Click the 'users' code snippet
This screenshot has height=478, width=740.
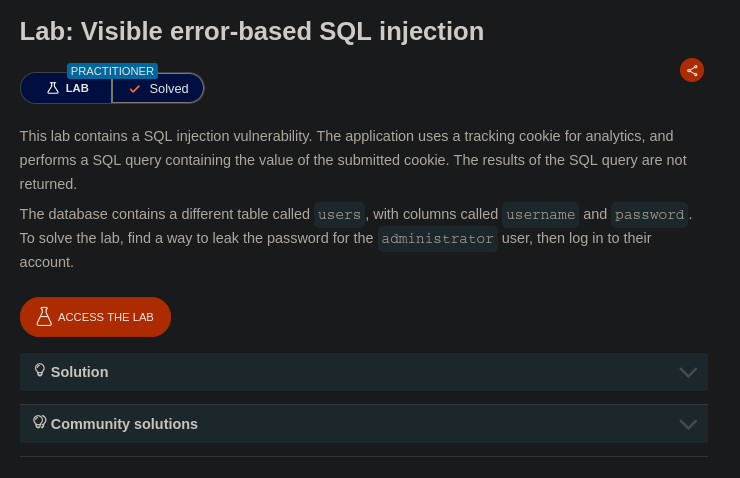(339, 215)
